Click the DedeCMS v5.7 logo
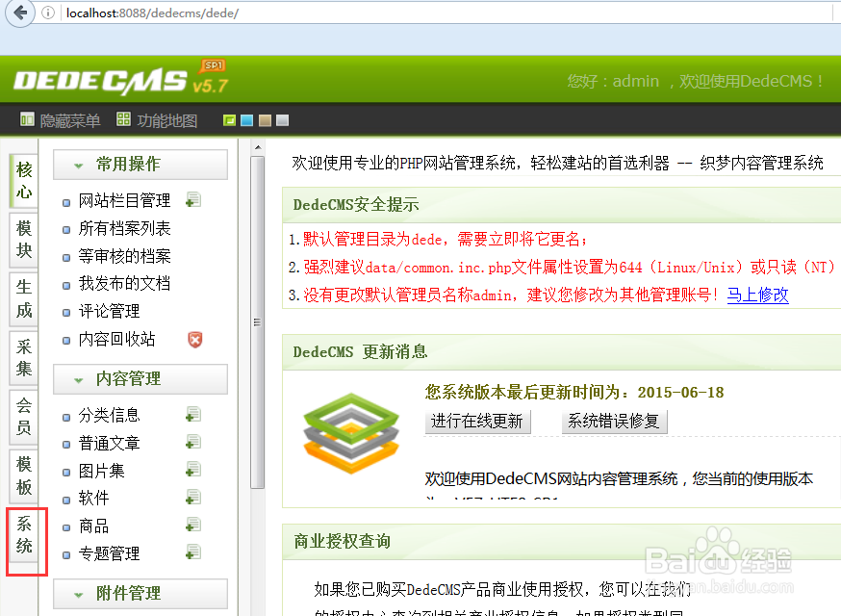Image resolution: width=841 pixels, height=616 pixels. [121, 78]
